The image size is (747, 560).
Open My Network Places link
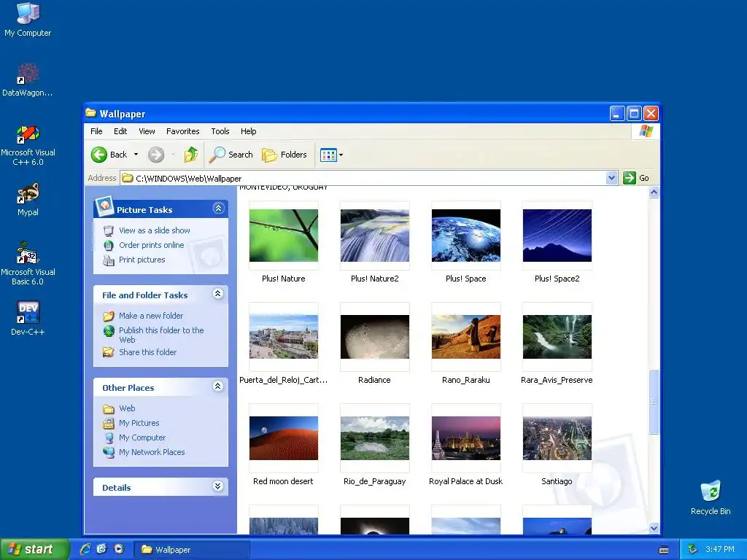pos(152,452)
